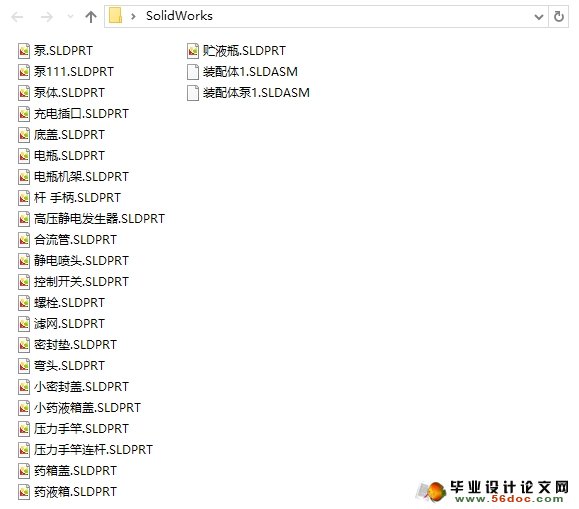Select the file icon of 压力手竿连杆.SLDPRT
This screenshot has width=579, height=509.
point(24,451)
